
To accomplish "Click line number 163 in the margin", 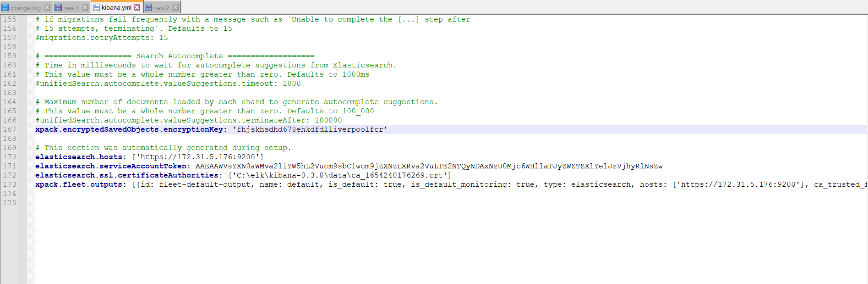I will [10, 93].
